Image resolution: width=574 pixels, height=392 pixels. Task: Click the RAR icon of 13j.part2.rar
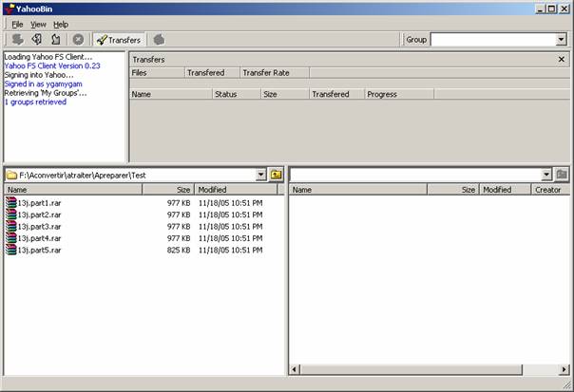click(x=11, y=215)
